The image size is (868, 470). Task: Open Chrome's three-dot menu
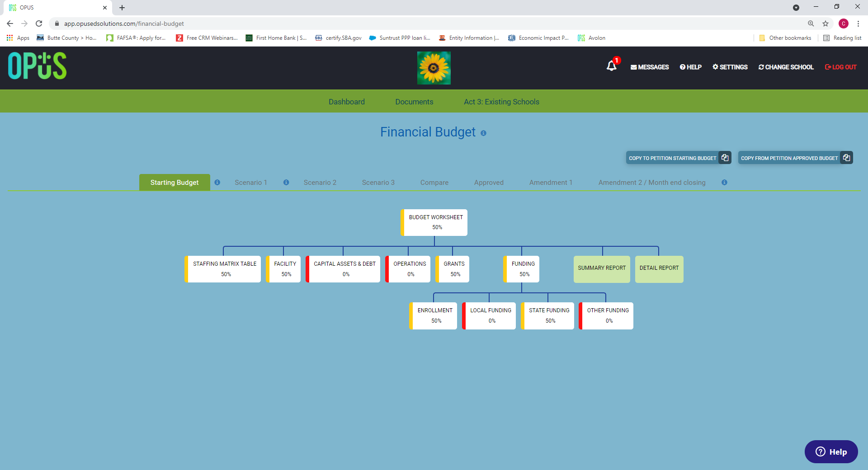pos(858,23)
